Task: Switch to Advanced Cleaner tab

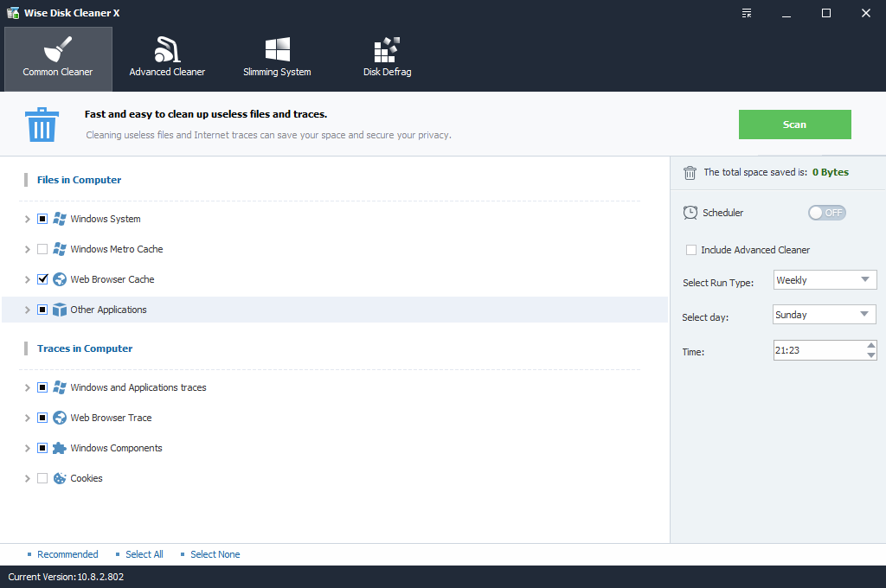Action: tap(167, 59)
